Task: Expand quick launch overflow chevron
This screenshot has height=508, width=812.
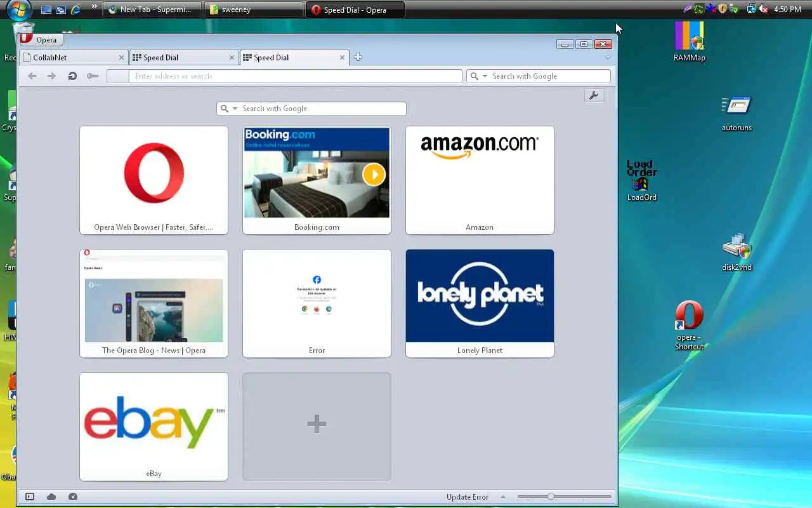Action: (95, 7)
